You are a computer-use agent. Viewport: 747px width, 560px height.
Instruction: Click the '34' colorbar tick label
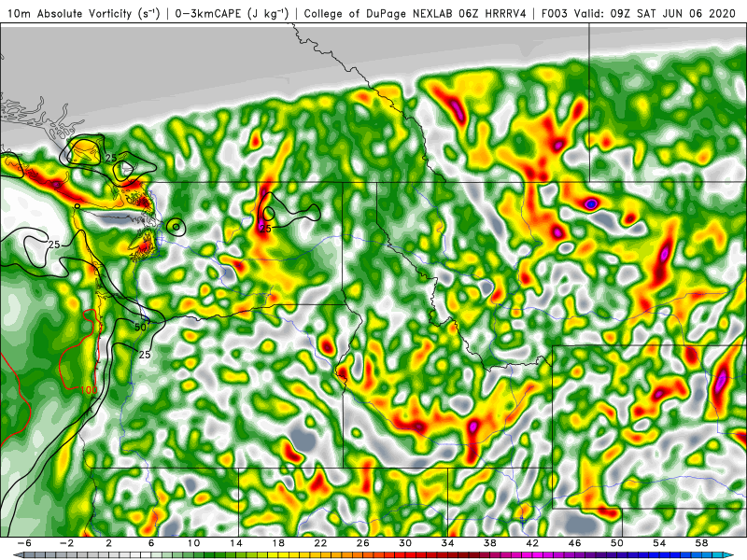447,543
